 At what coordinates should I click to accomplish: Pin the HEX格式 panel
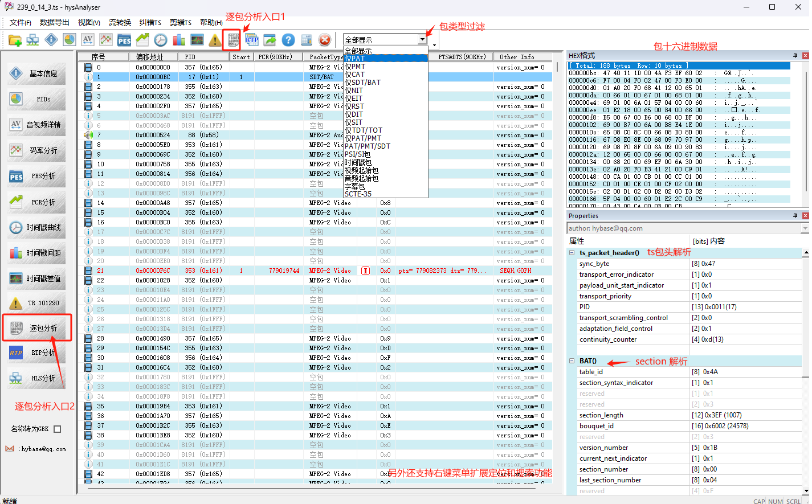click(795, 55)
